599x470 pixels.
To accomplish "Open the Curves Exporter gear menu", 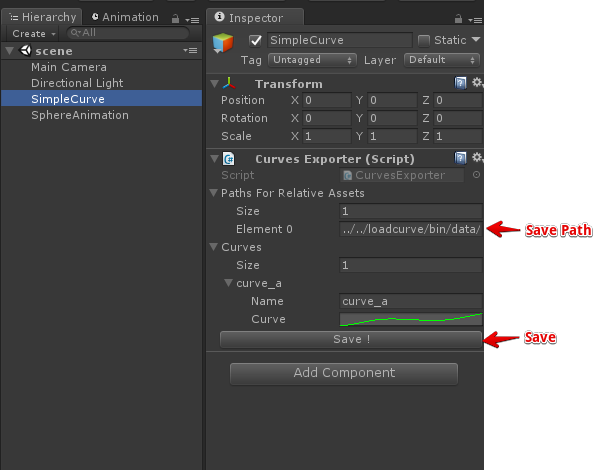I will tap(477, 157).
